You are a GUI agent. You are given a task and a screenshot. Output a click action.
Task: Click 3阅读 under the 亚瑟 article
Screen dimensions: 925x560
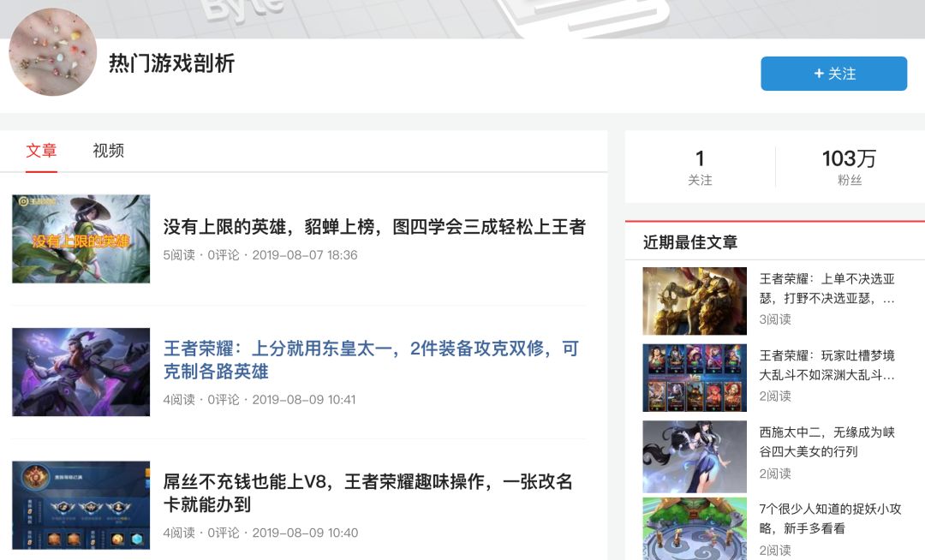775,319
